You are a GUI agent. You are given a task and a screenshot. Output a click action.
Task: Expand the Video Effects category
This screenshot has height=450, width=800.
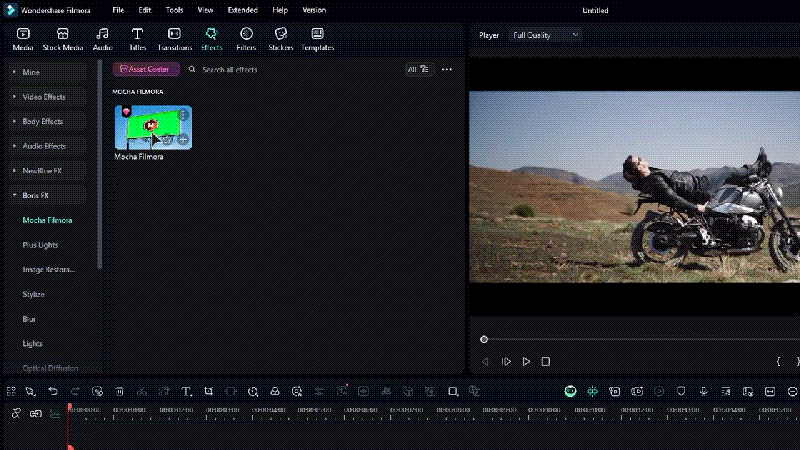coord(47,97)
